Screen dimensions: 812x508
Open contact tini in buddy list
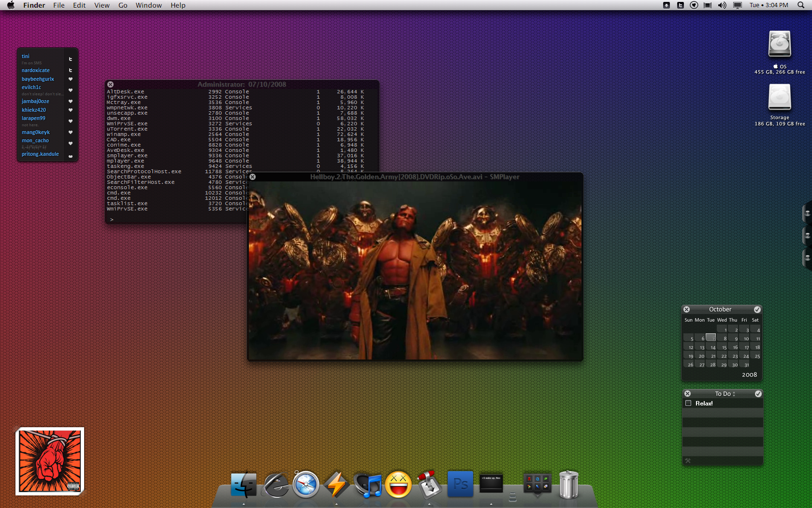[26, 56]
